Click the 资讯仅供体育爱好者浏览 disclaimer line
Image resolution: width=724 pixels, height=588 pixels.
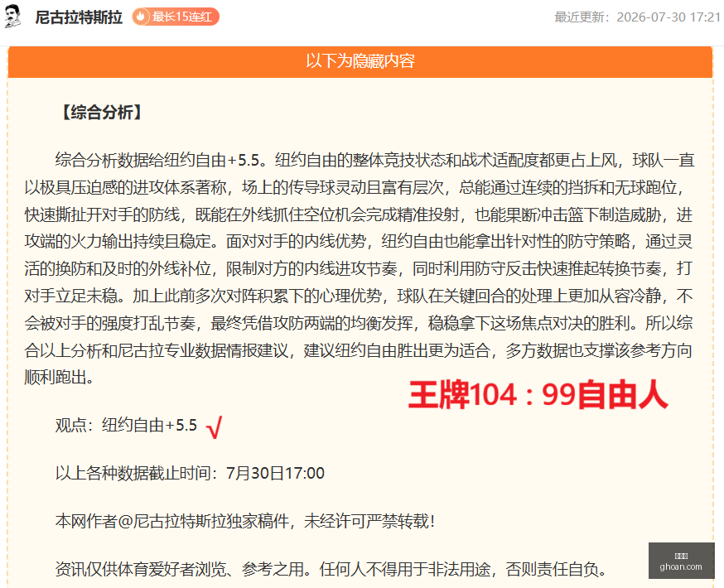click(331, 569)
